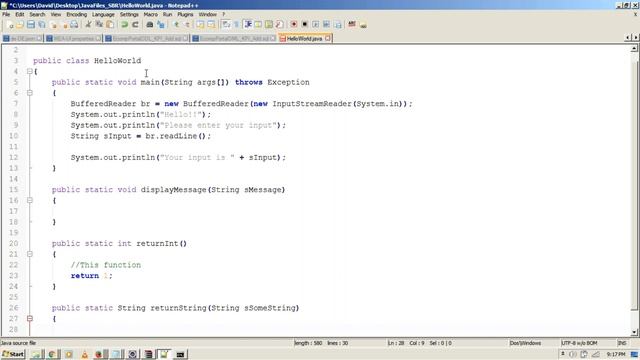Open the Encoding menu
Image resolution: width=640 pixels, height=360 pixels.
click(x=77, y=14)
